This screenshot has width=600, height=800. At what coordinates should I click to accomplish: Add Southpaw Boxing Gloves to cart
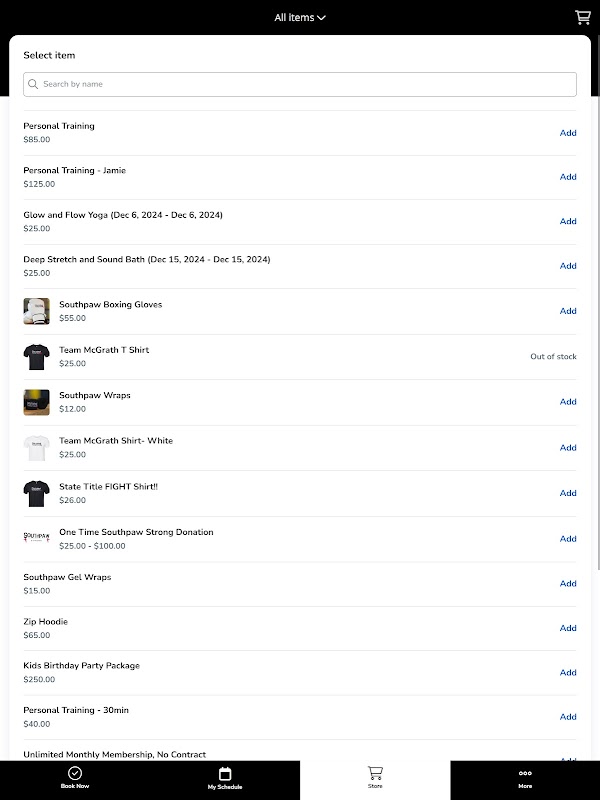pos(568,311)
